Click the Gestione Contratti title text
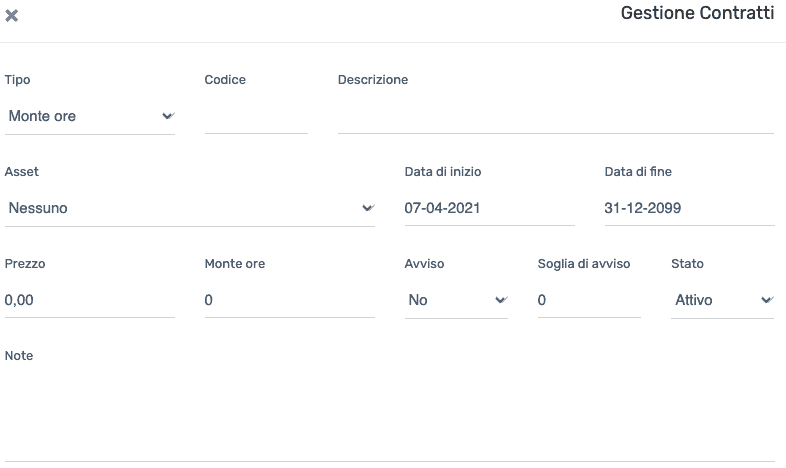 tap(697, 14)
